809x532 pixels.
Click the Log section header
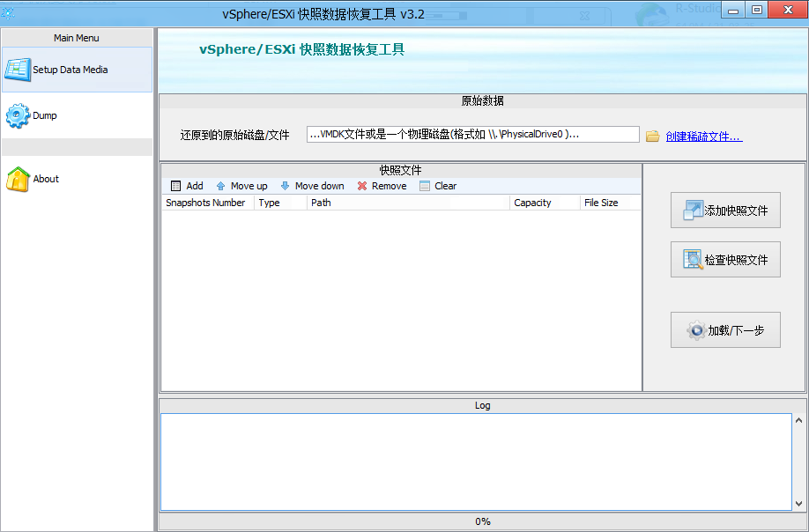[482, 405]
